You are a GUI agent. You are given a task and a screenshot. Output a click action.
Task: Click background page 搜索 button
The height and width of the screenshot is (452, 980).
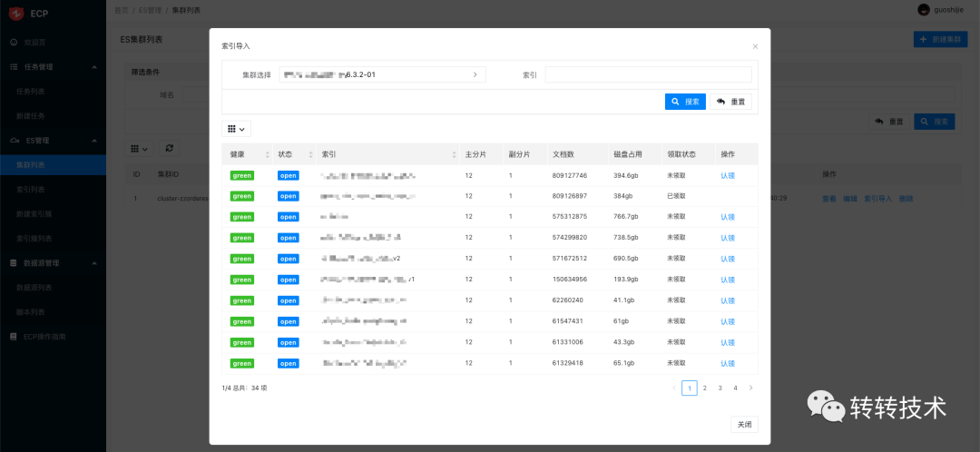(935, 122)
